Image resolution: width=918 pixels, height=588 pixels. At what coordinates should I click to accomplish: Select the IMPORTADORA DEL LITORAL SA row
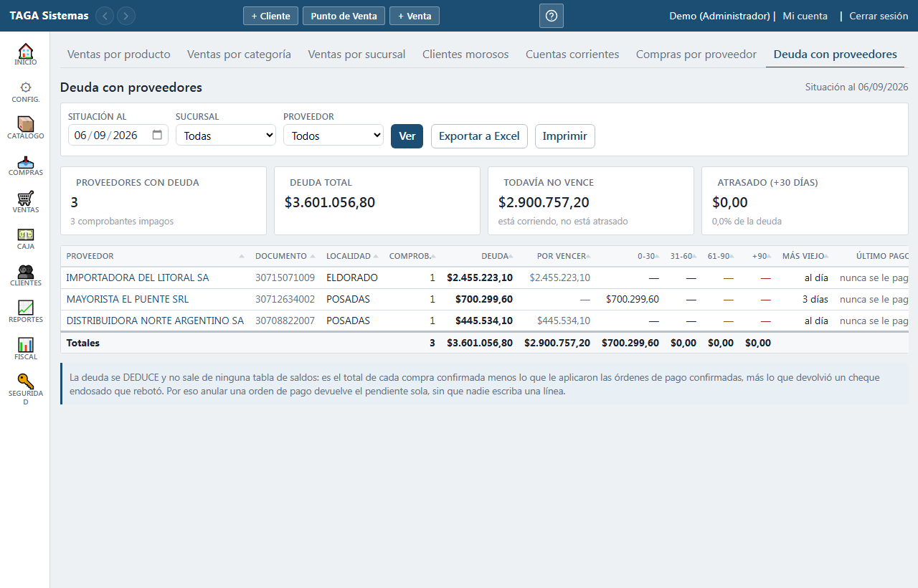pyautogui.click(x=484, y=278)
